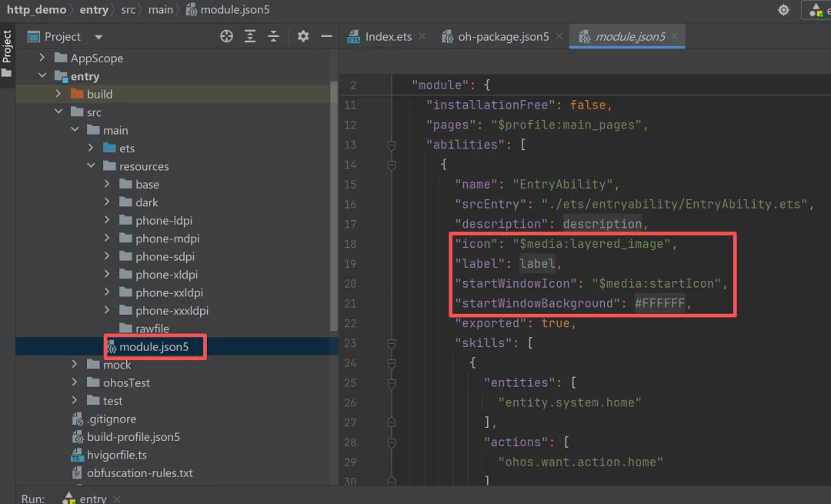
Task: Expand the dark resources folder
Action: 107,202
